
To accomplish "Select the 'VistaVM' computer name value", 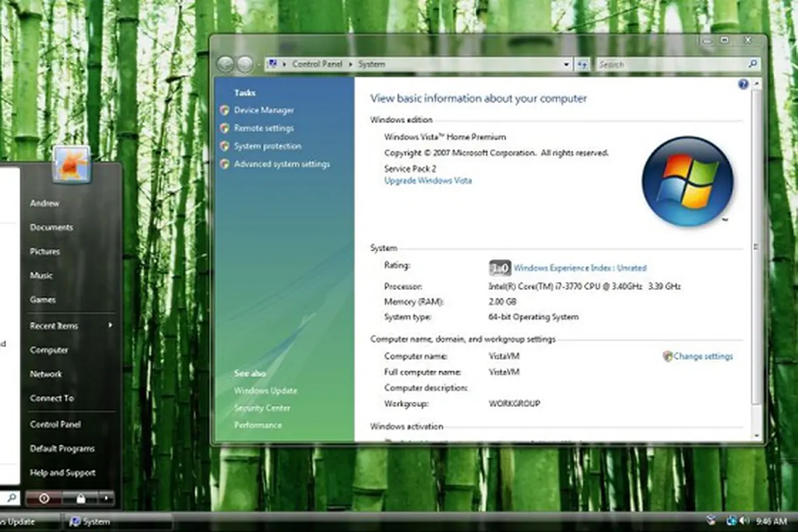I will pos(504,356).
